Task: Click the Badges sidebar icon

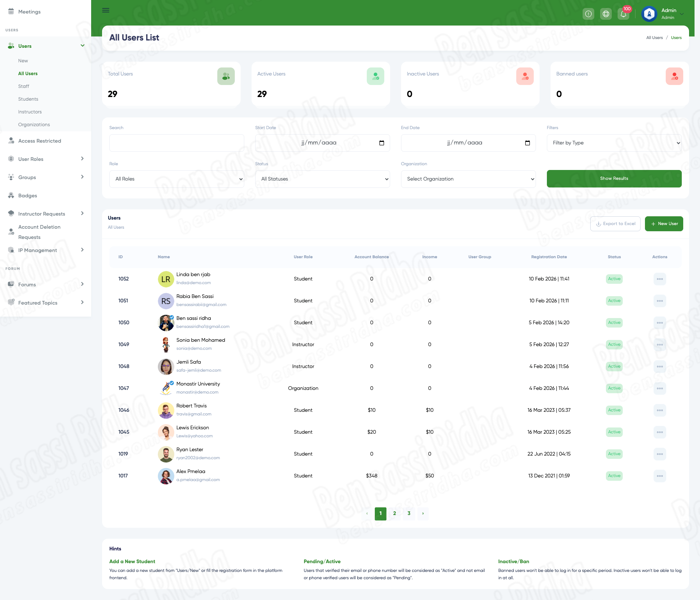Action: click(x=11, y=196)
